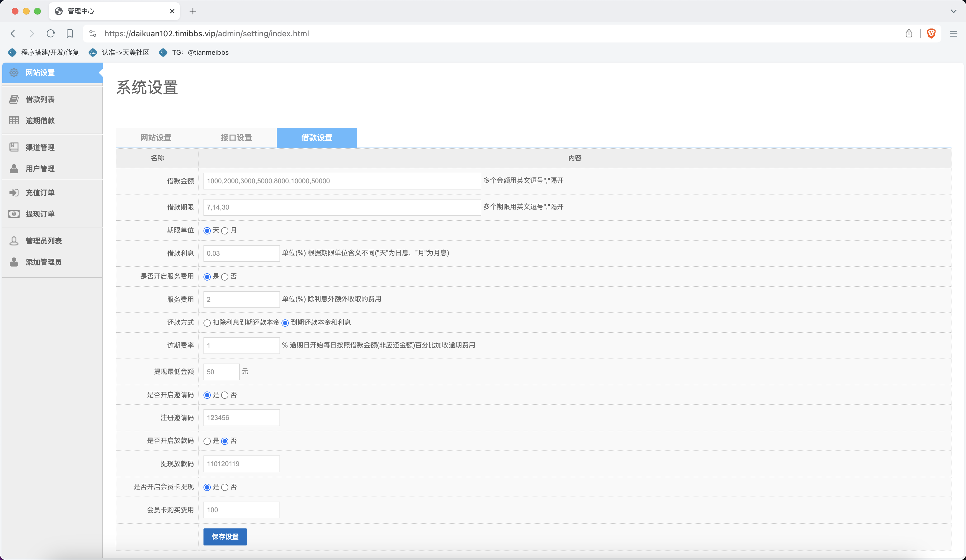Click the 充值订单 sign-in arrow icon
The image size is (966, 560).
14,193
